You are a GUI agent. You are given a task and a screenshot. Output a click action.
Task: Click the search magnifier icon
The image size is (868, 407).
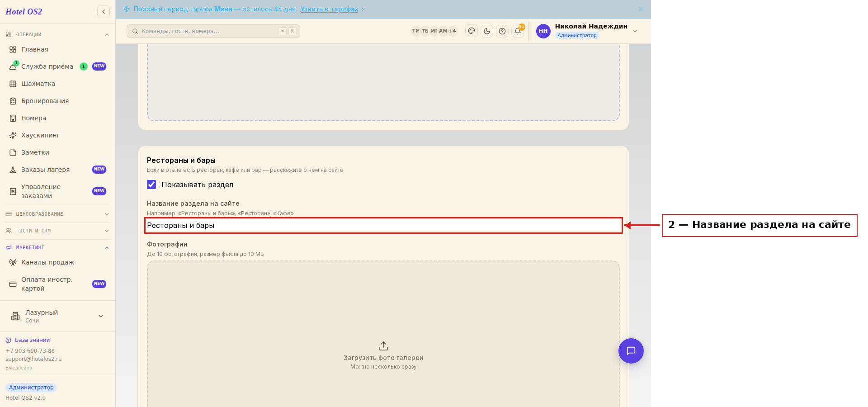coord(135,31)
